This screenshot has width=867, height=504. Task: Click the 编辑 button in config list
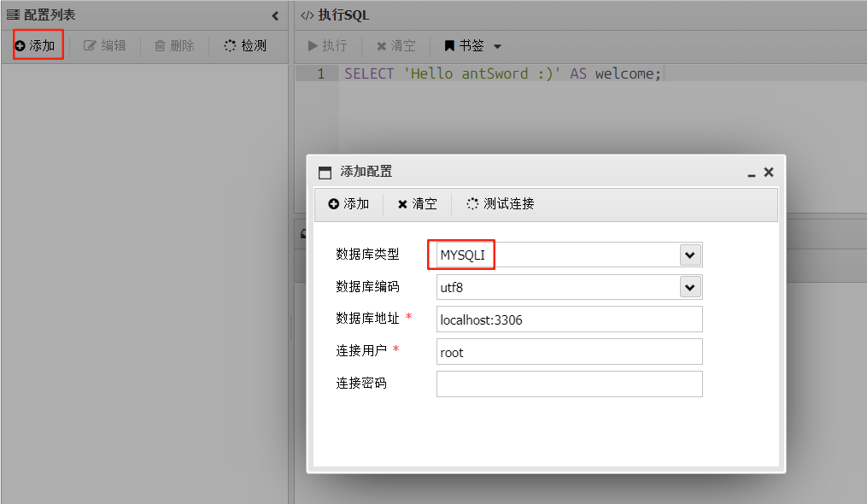click(105, 45)
